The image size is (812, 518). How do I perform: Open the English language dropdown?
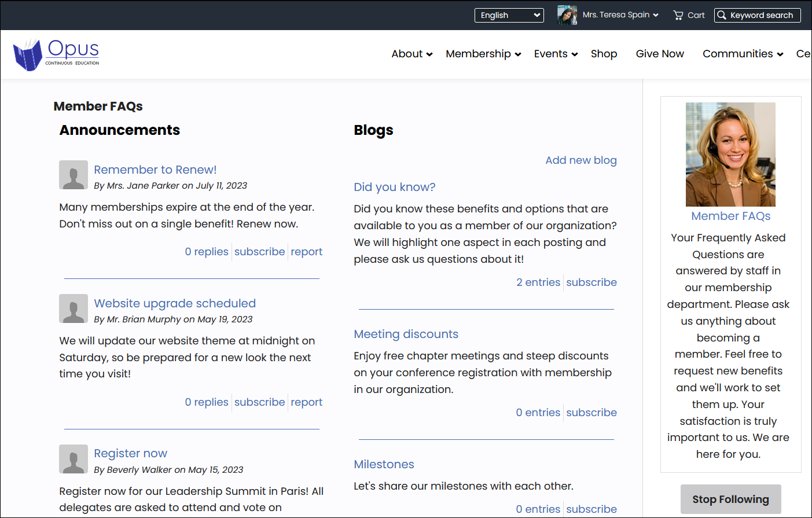pos(509,15)
